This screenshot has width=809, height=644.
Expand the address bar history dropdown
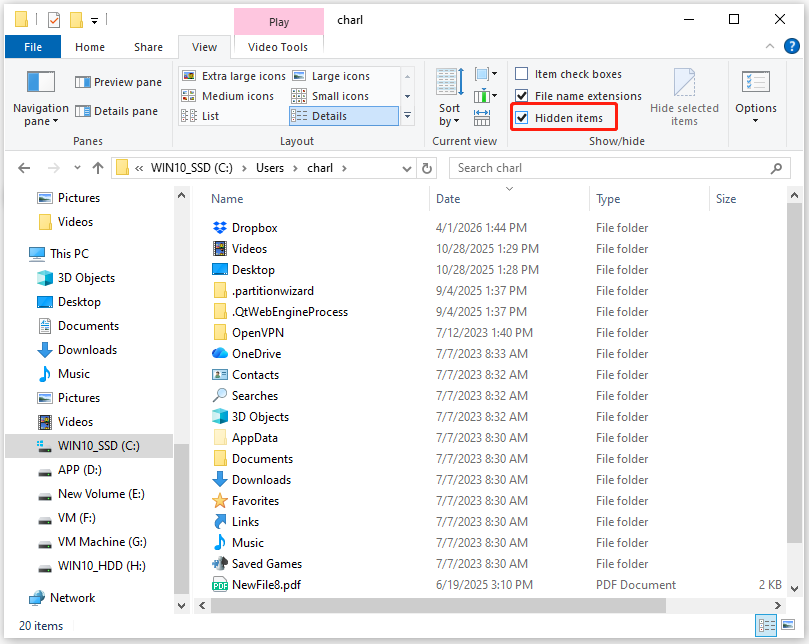click(407, 169)
